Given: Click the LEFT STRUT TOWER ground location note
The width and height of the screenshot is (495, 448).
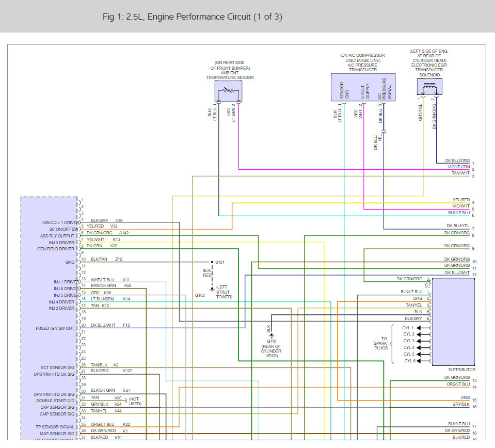Looking at the screenshot, I should (224, 292).
